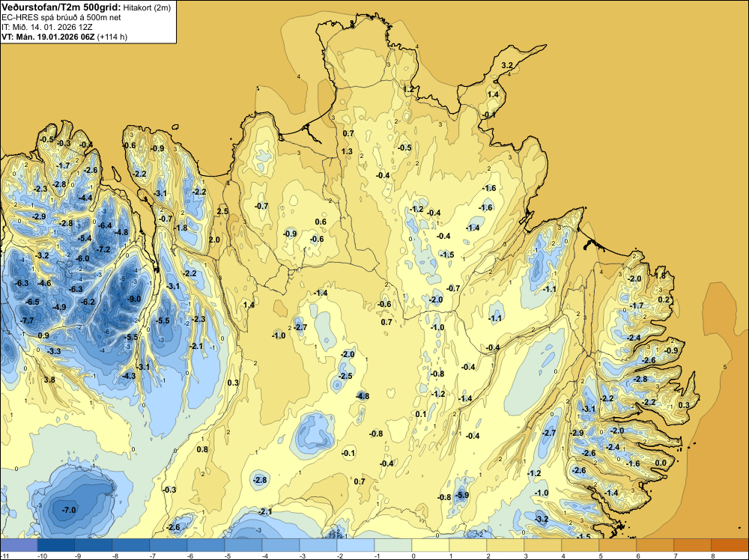This screenshot has height=560, width=749.
Task: Select the -3.3 temperature label
Action: coord(54,351)
